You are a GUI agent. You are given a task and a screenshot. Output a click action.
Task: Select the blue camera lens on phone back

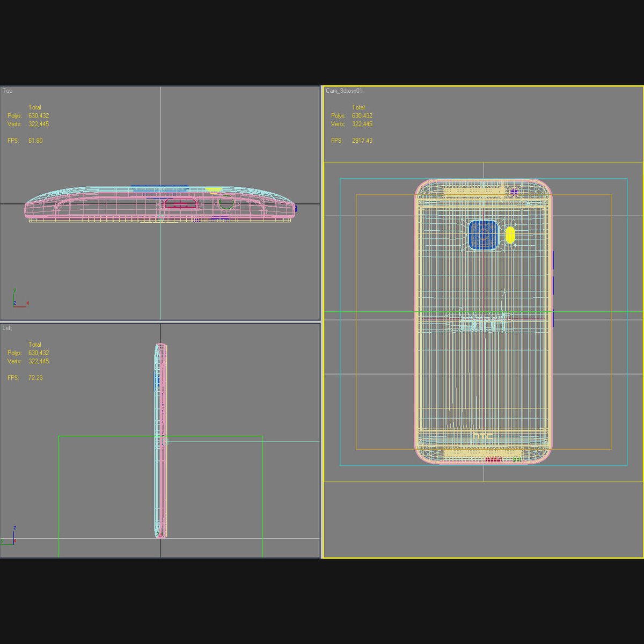pyautogui.click(x=484, y=235)
